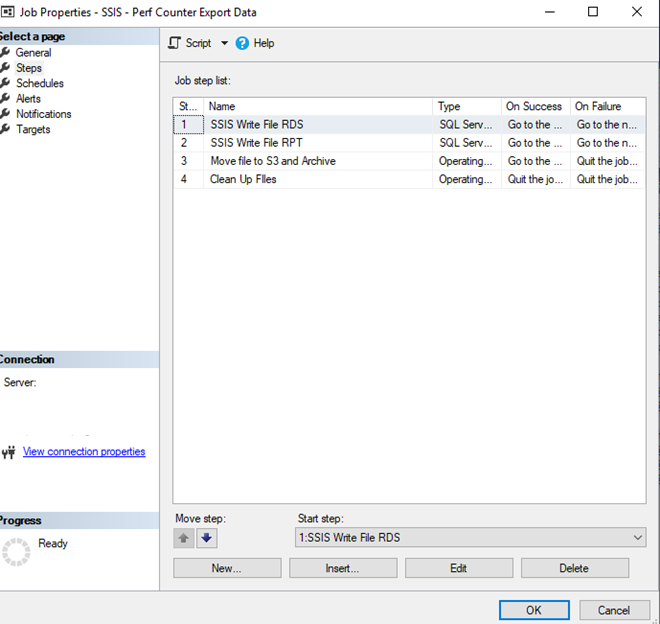The height and width of the screenshot is (624, 660).
Task: Click the wrench icon beside General
Action: click(x=5, y=52)
